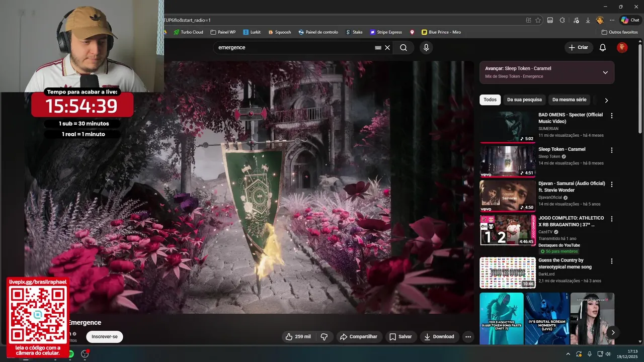
Task: Open the browser extensions icon
Action: (562, 20)
